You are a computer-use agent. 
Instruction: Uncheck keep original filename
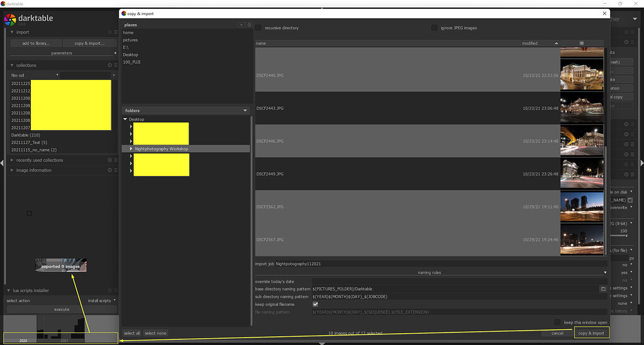[316, 304]
